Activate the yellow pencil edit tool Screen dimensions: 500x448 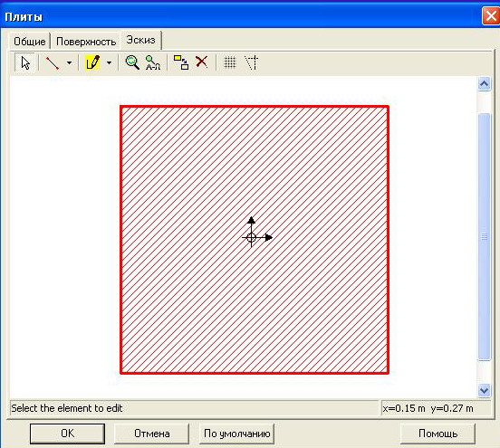pos(92,62)
